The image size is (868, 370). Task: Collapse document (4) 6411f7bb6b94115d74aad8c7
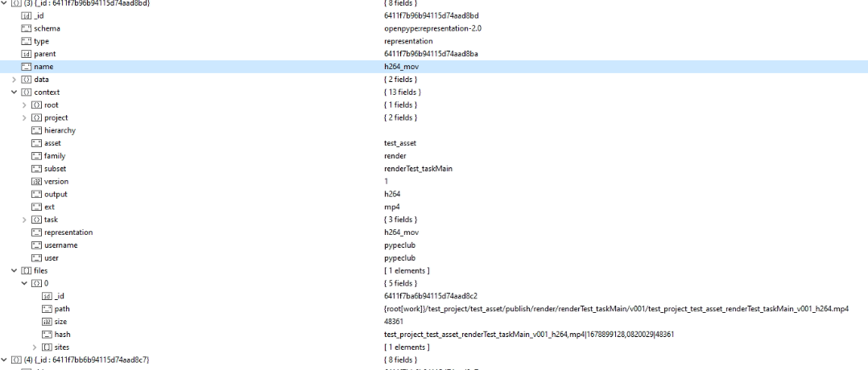point(5,360)
